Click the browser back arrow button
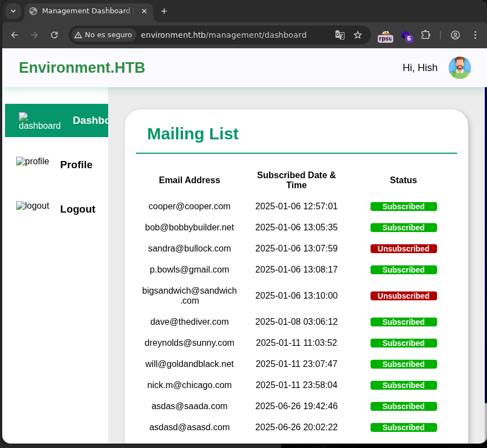 [x=14, y=35]
